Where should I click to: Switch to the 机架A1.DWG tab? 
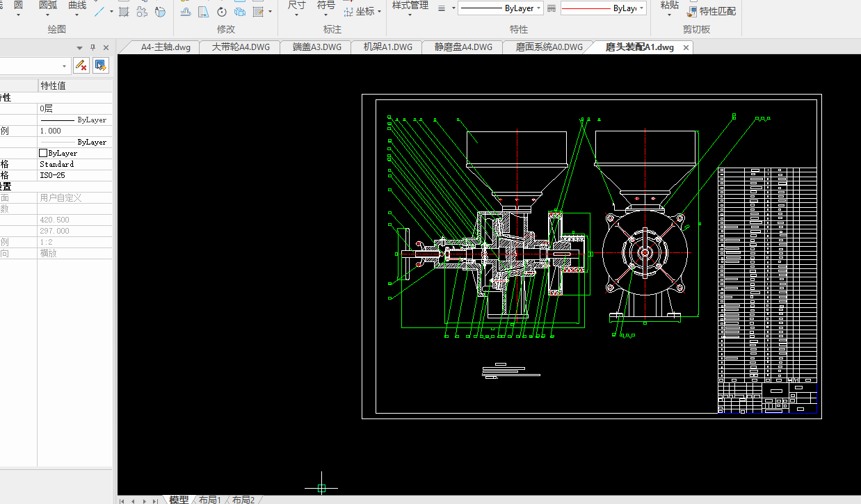[x=387, y=47]
